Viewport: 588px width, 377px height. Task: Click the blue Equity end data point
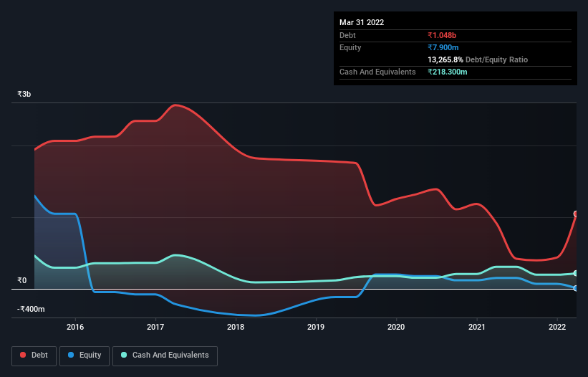click(x=576, y=288)
